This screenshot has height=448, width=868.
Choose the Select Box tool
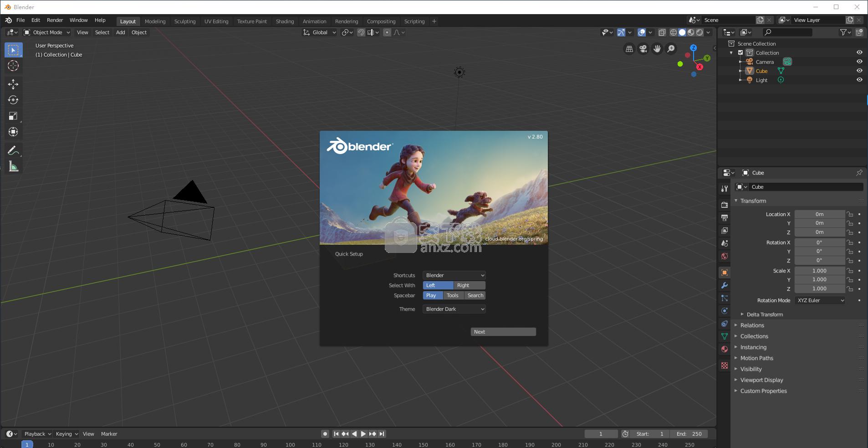[x=13, y=50]
